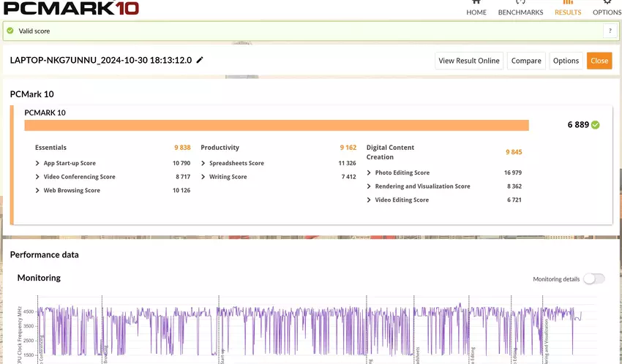Expand the App Start-up Score row
Viewport: 622px width, 364px height.
(38, 164)
